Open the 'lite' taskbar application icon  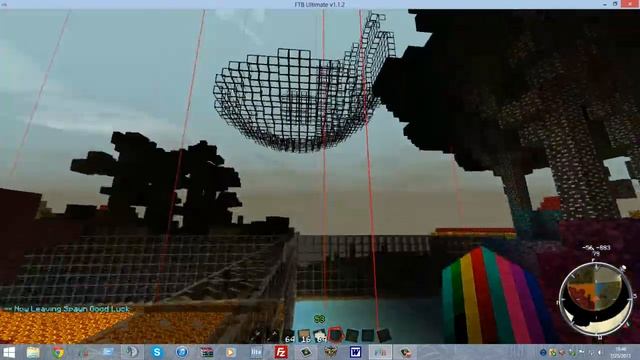point(256,352)
